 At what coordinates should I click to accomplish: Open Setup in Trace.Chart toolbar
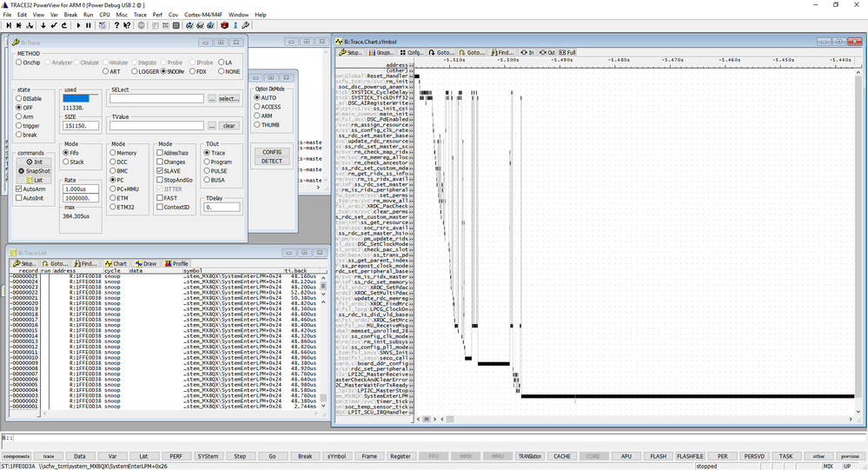click(350, 53)
